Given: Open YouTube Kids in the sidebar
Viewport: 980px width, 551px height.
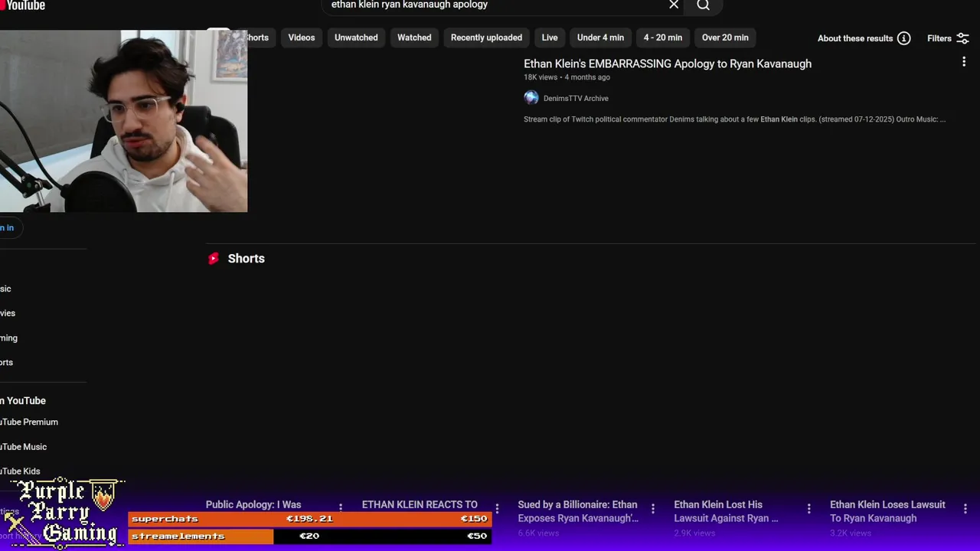Looking at the screenshot, I should (21, 471).
